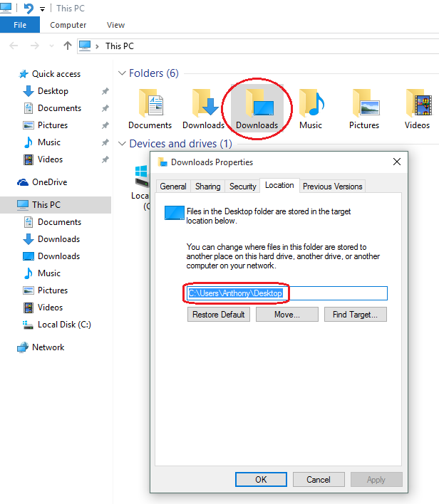Click the pin icon next to Desktop

tap(105, 91)
